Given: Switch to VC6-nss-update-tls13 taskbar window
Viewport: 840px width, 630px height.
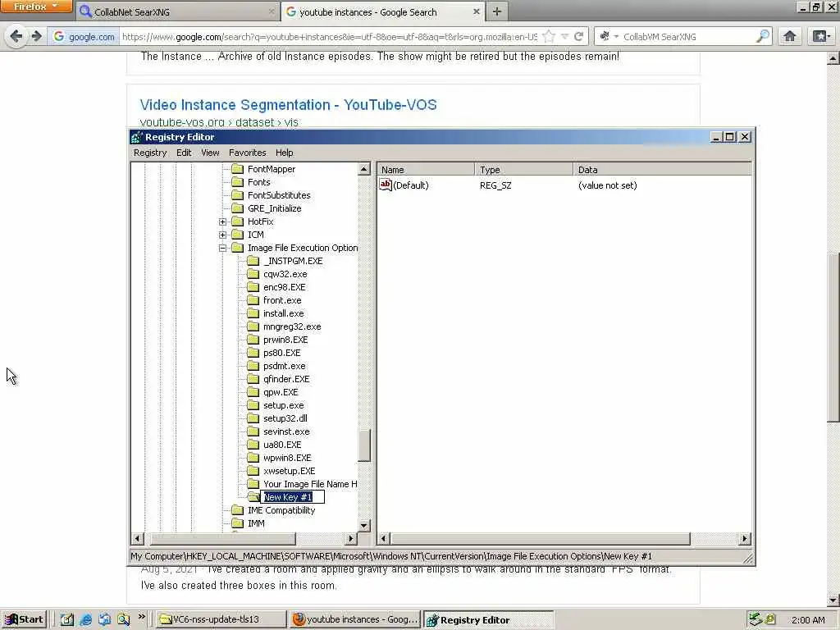Looking at the screenshot, I should [x=221, y=620].
